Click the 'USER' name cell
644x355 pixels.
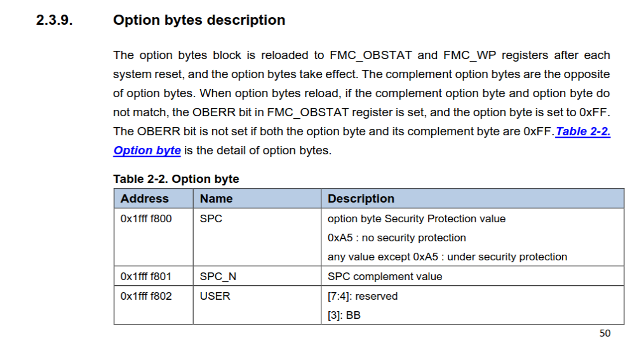click(x=215, y=296)
